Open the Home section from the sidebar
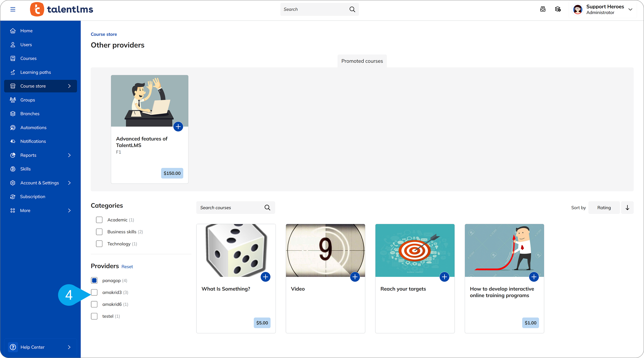 coord(13,30)
